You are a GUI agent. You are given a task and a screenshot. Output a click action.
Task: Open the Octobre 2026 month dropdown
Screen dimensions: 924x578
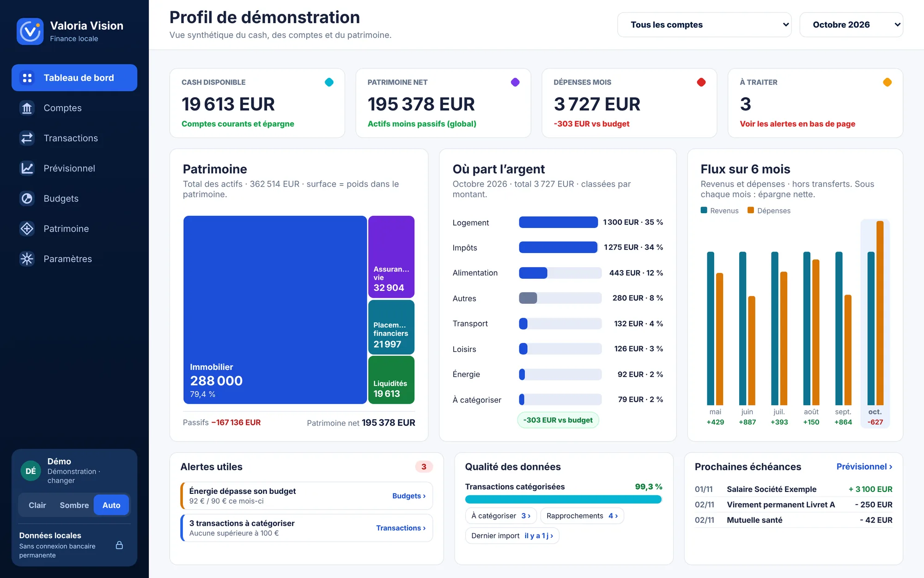(851, 25)
